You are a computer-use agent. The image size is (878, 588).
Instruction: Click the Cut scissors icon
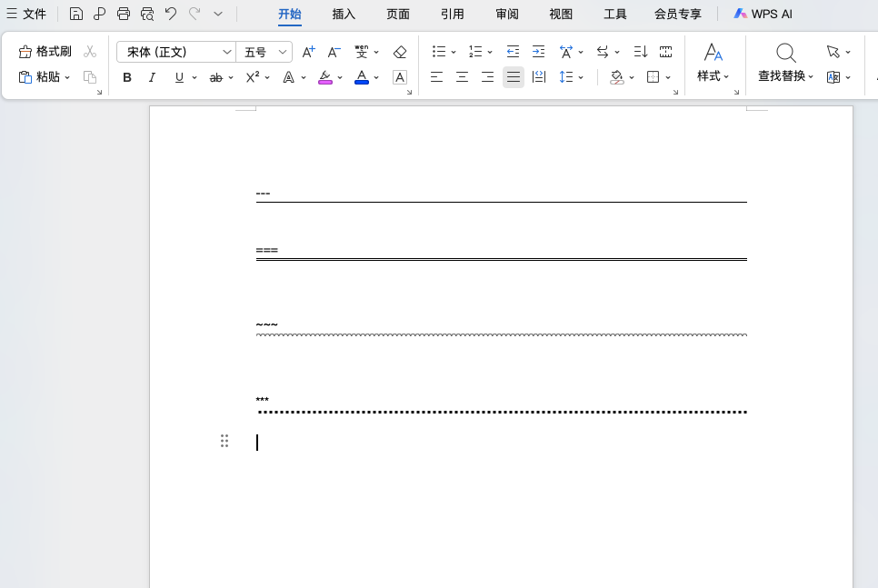pos(90,52)
